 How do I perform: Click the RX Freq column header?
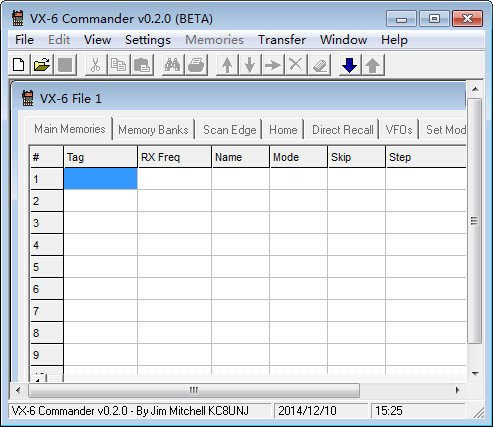pos(174,157)
